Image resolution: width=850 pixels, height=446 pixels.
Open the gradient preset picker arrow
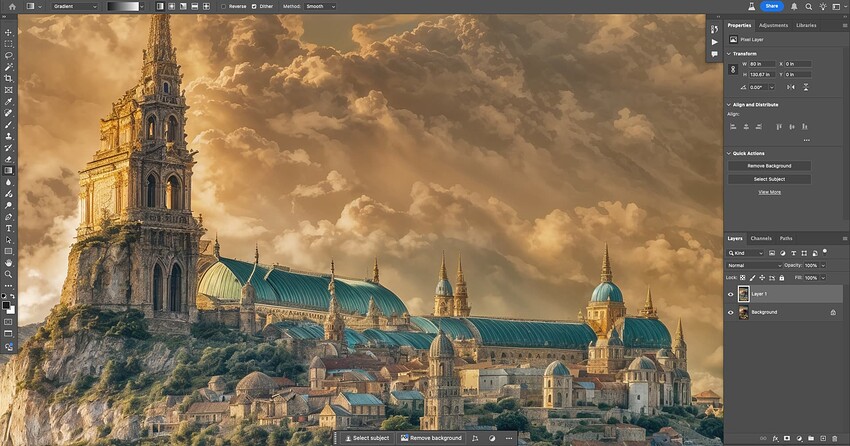(x=142, y=7)
